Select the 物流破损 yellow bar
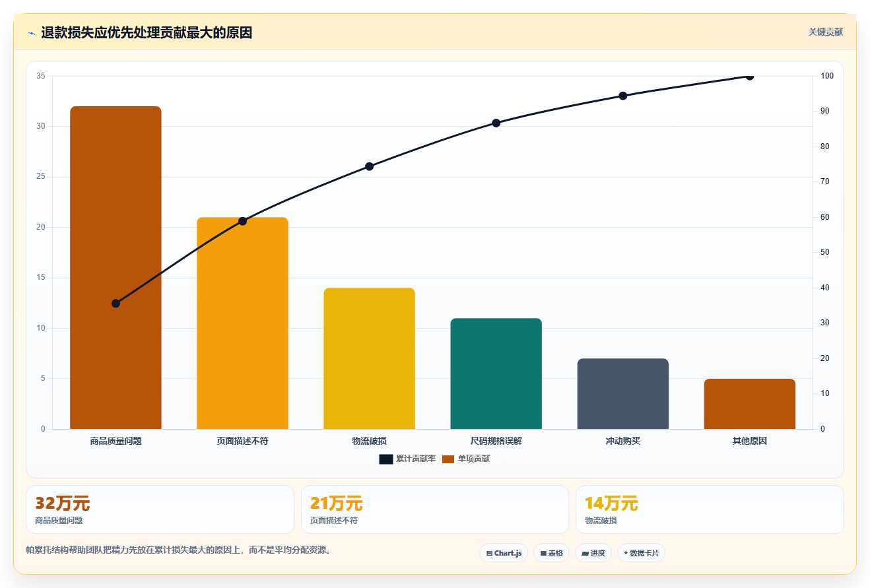The width and height of the screenshot is (870, 588). click(x=369, y=358)
